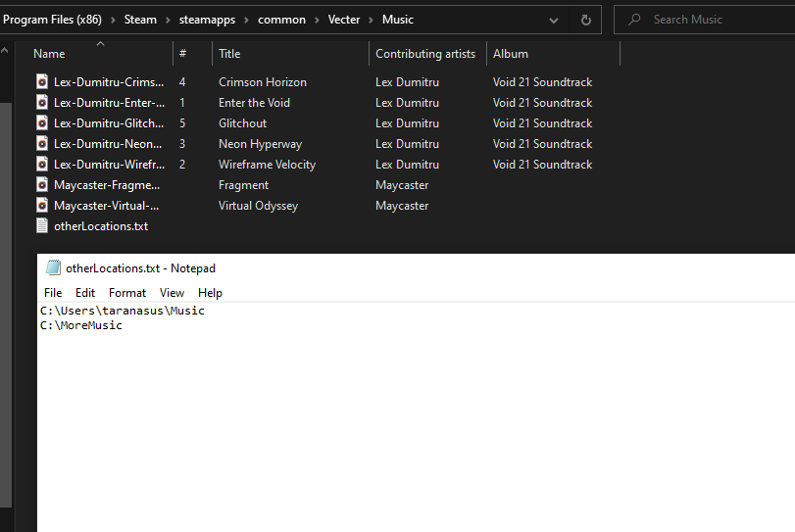795x532 pixels.
Task: Click the Maycaster Fragment file icon
Action: (x=42, y=185)
